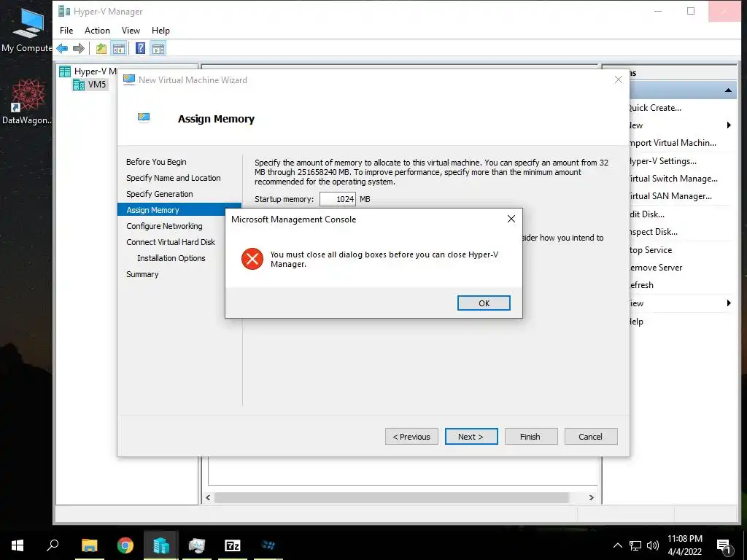
Task: Open the My Computer desktop icon
Action: click(27, 31)
